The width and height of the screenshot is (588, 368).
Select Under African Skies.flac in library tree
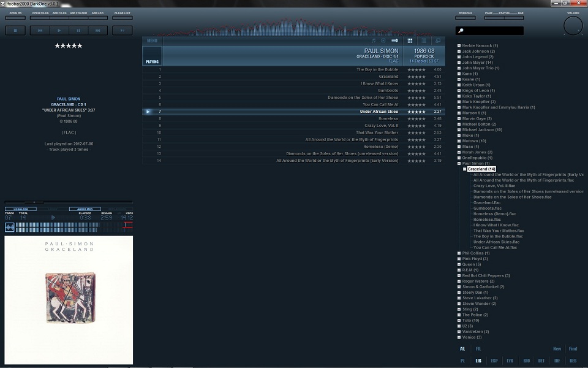[496, 242]
